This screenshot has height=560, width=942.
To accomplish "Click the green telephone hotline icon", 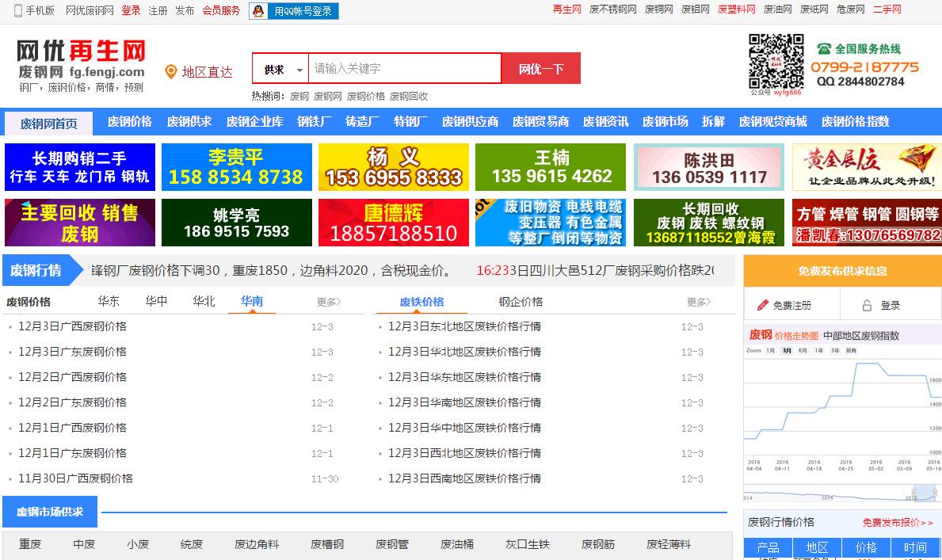I will pos(824,49).
